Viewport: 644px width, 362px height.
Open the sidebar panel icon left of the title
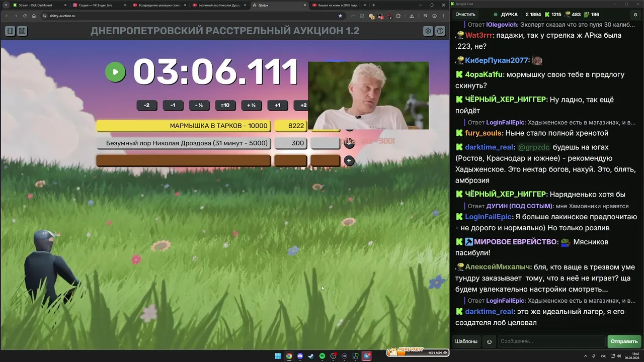(x=10, y=31)
